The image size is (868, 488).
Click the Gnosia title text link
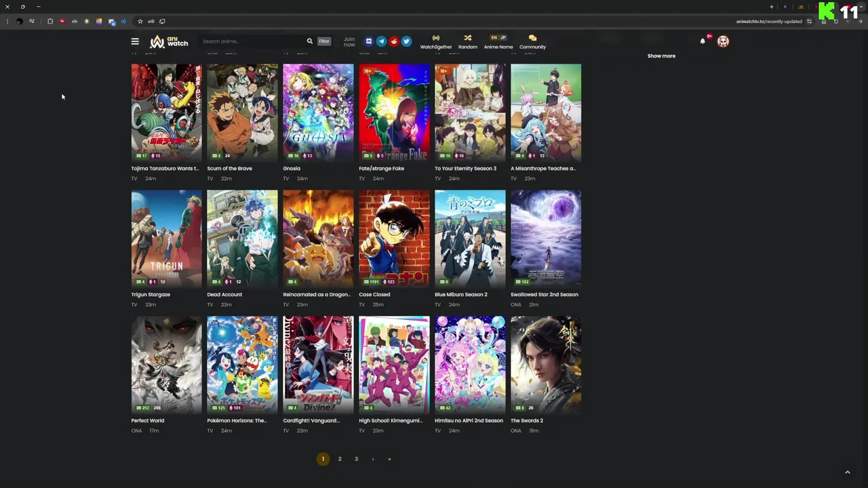[292, 169]
